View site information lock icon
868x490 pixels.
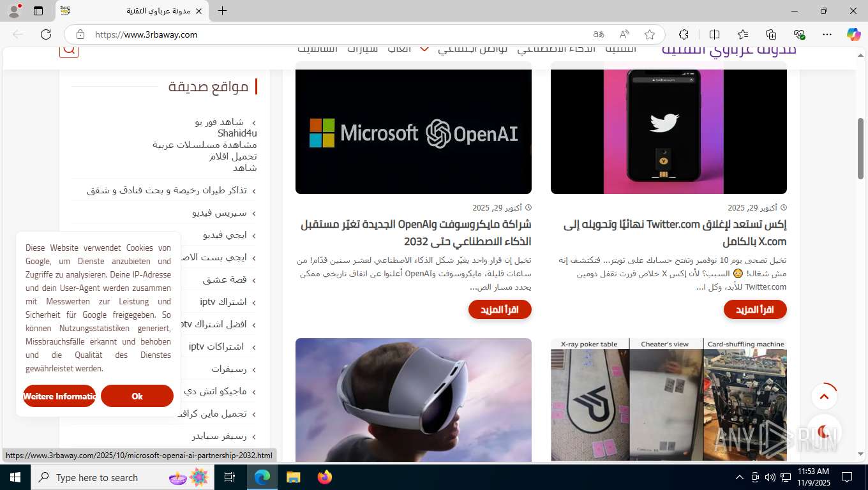coord(80,34)
